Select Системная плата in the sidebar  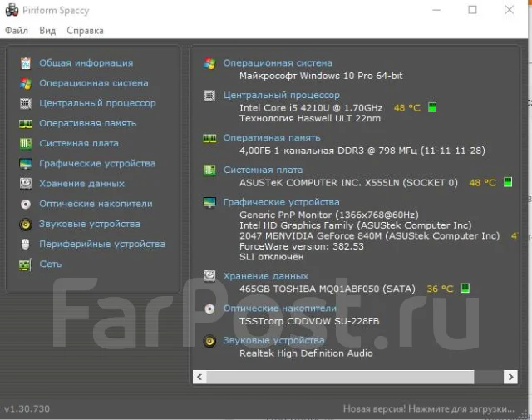coord(79,143)
